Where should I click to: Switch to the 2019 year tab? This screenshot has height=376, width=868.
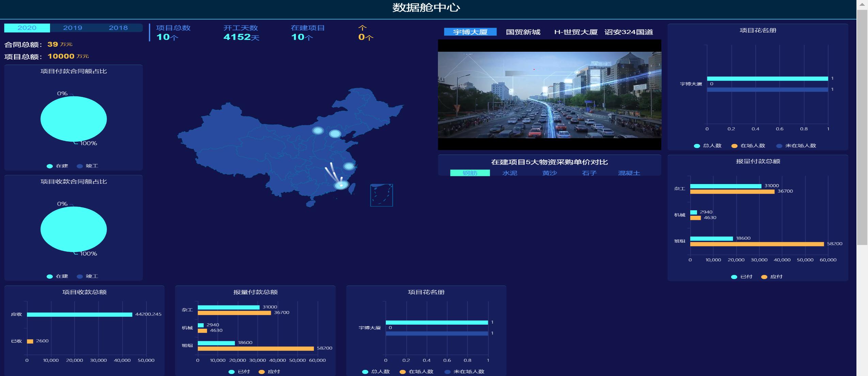click(73, 28)
